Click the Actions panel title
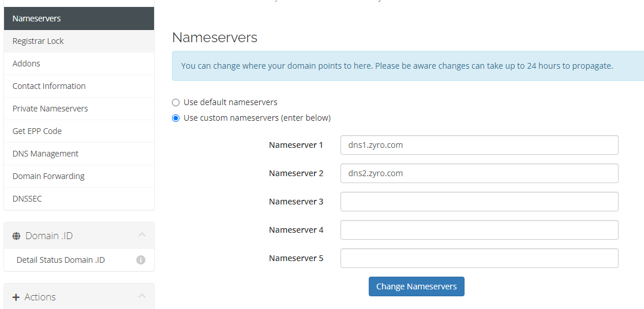This screenshot has height=309, width=644. 40,297
